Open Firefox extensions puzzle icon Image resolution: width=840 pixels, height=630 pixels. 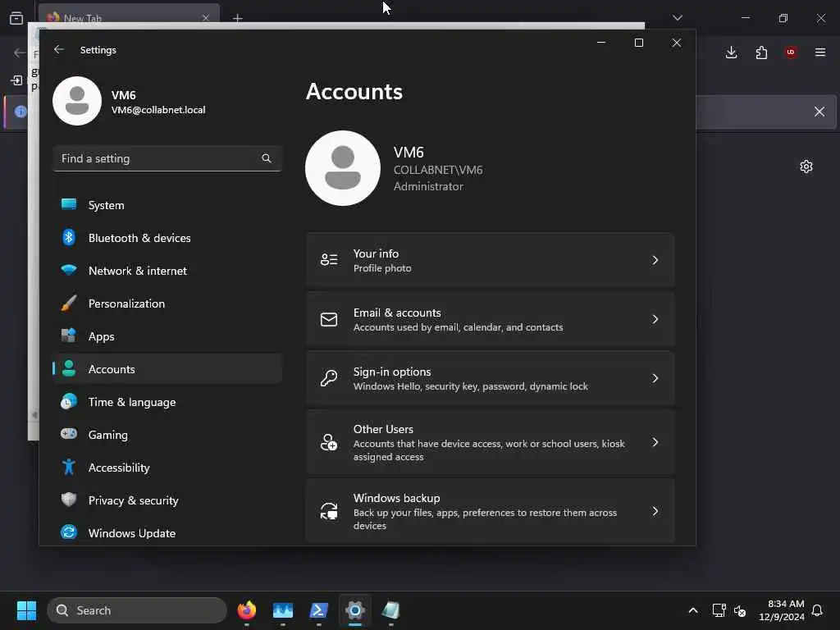[x=761, y=52]
